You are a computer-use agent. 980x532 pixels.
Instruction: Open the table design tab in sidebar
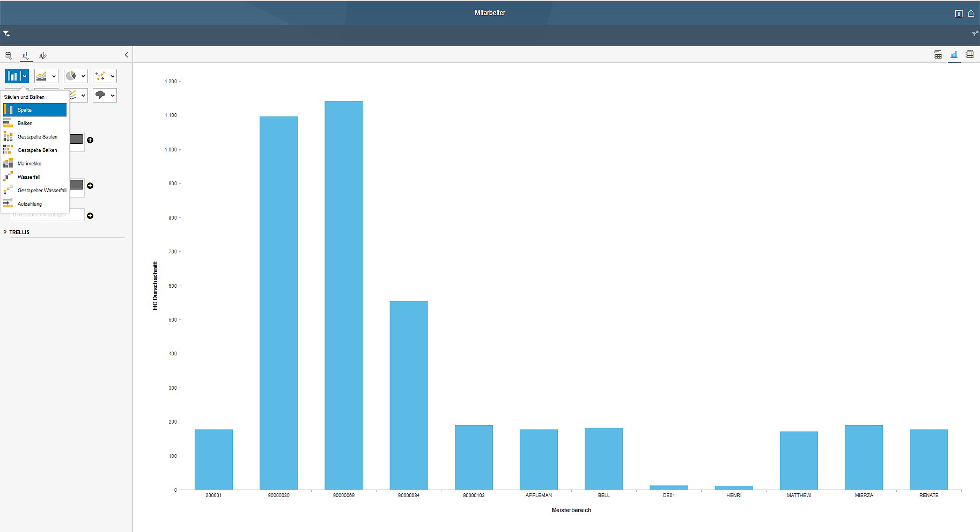coord(8,55)
